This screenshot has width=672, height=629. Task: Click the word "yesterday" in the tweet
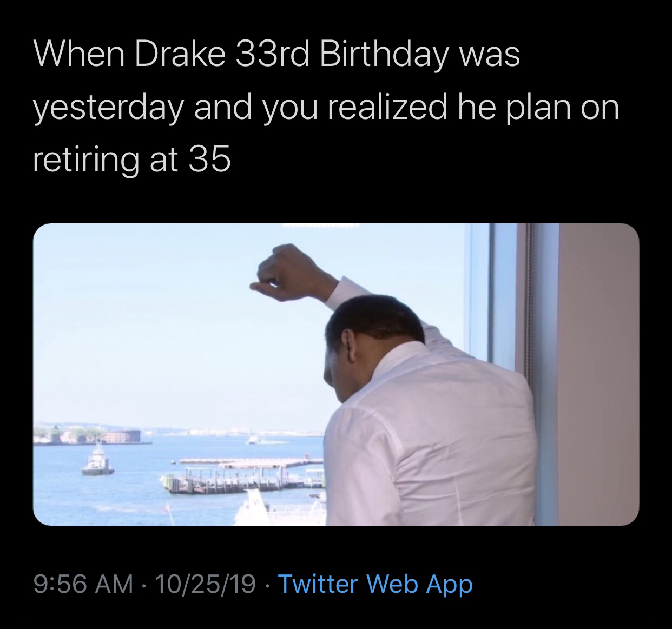tap(106, 108)
